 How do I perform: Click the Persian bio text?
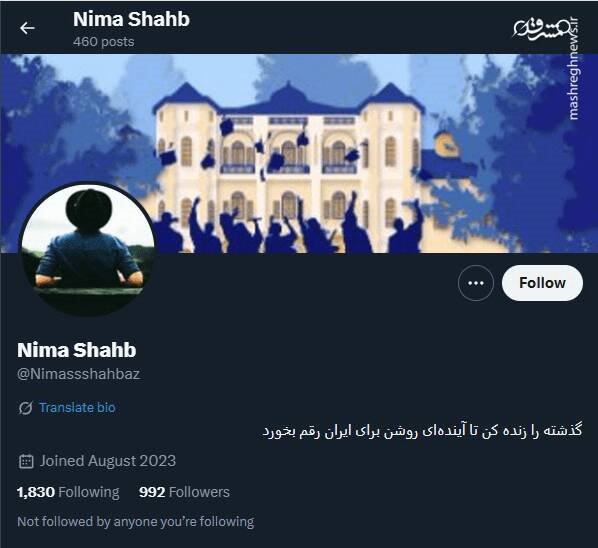[x=422, y=431]
